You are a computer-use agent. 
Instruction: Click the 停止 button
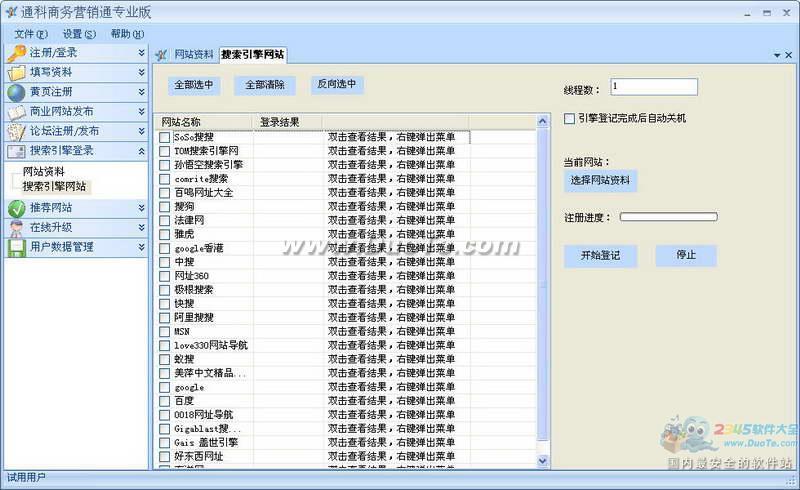[686, 255]
